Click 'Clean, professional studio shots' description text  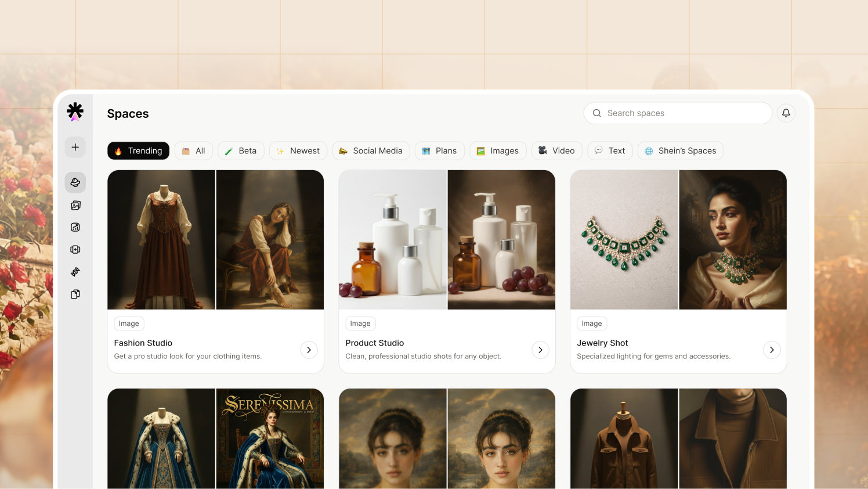tap(424, 357)
